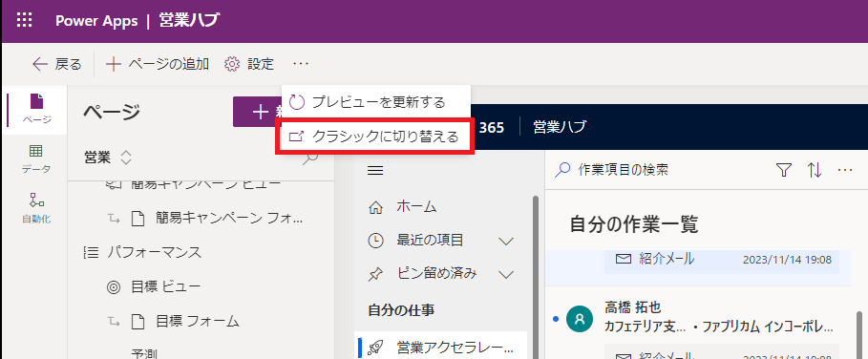Click the rocket icon of 営業アクセラレー...
This screenshot has width=868, height=359.
pyautogui.click(x=375, y=348)
